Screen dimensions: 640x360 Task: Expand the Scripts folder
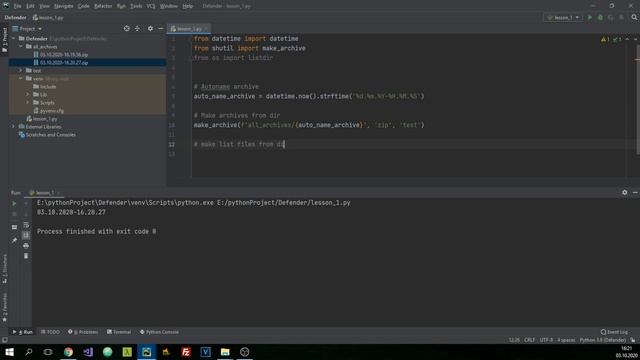pyautogui.click(x=28, y=102)
